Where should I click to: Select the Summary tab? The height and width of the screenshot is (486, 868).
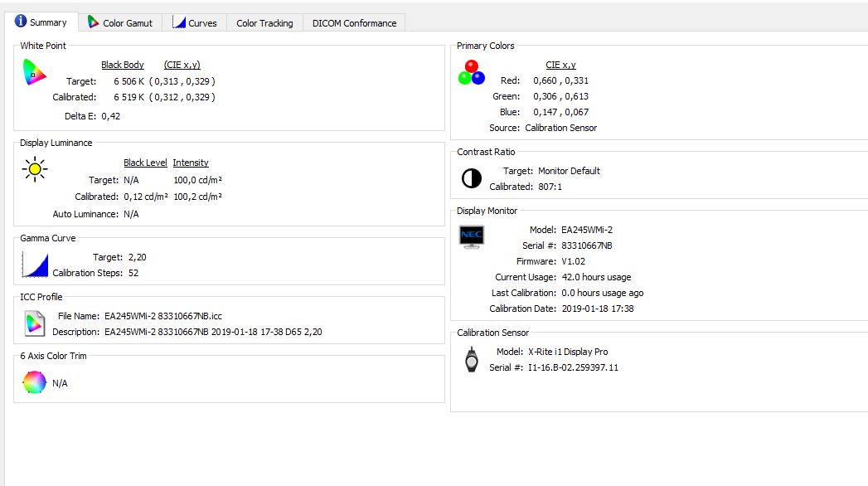coord(40,22)
